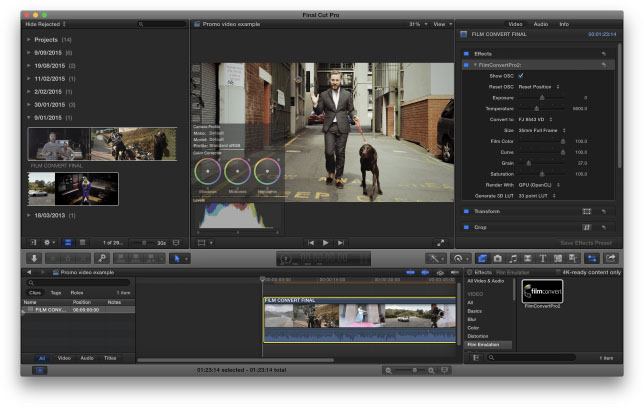The height and width of the screenshot is (407, 644).
Task: Open the Retime speedometer menu
Action: point(460,259)
